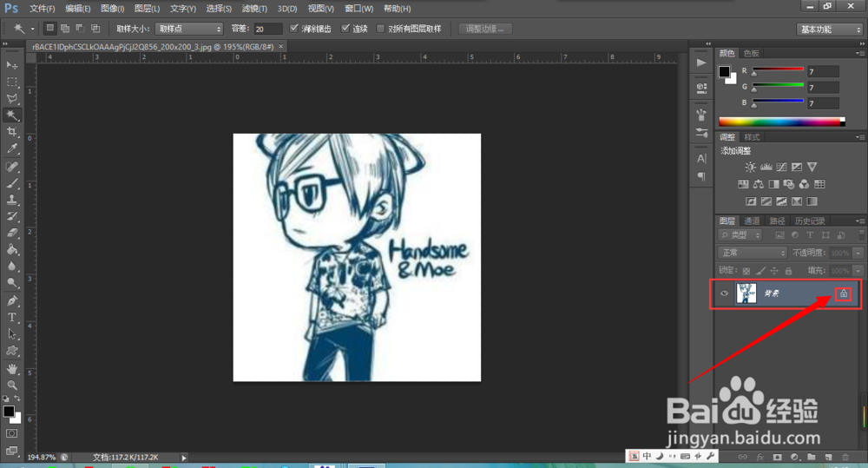Viewport: 868px width, 468px height.
Task: Select the Hand tool
Action: 11,369
